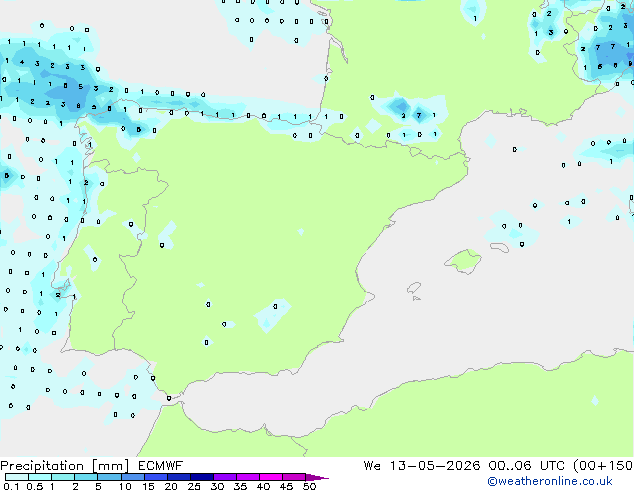Click the '30' legend scale label
This screenshot has width=634, height=490.
[217, 486]
